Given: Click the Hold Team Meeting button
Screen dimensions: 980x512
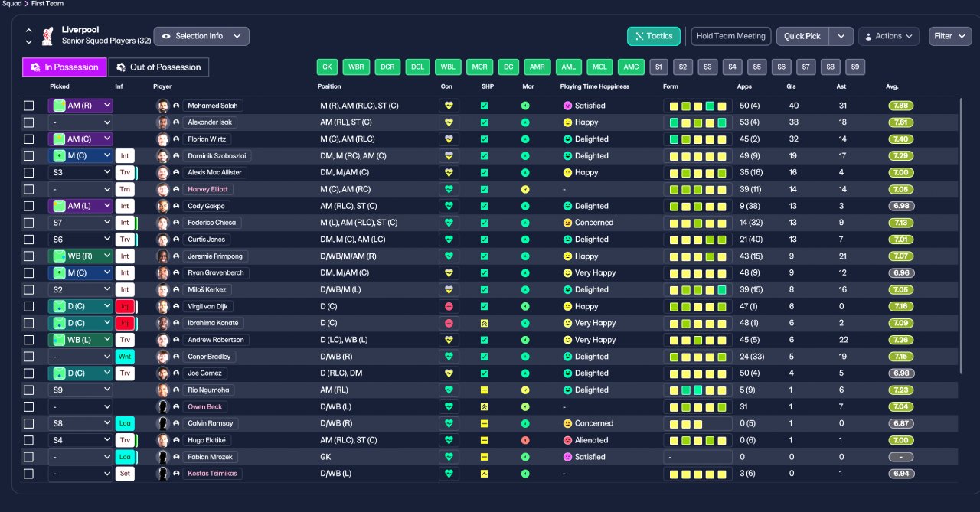Looking at the screenshot, I should [x=730, y=36].
